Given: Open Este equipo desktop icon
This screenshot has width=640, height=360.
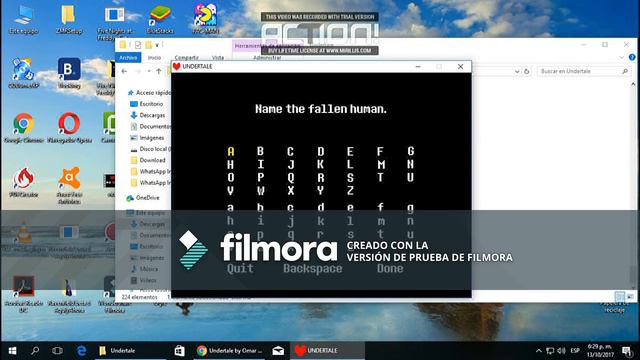Looking at the screenshot, I should pos(23,19).
